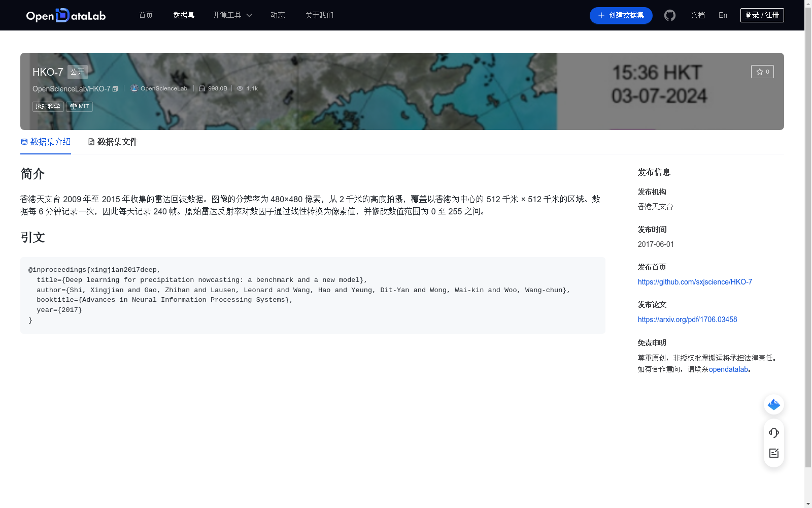Click the 引文 heading
Screen dimensions: 812x508
click(x=32, y=237)
